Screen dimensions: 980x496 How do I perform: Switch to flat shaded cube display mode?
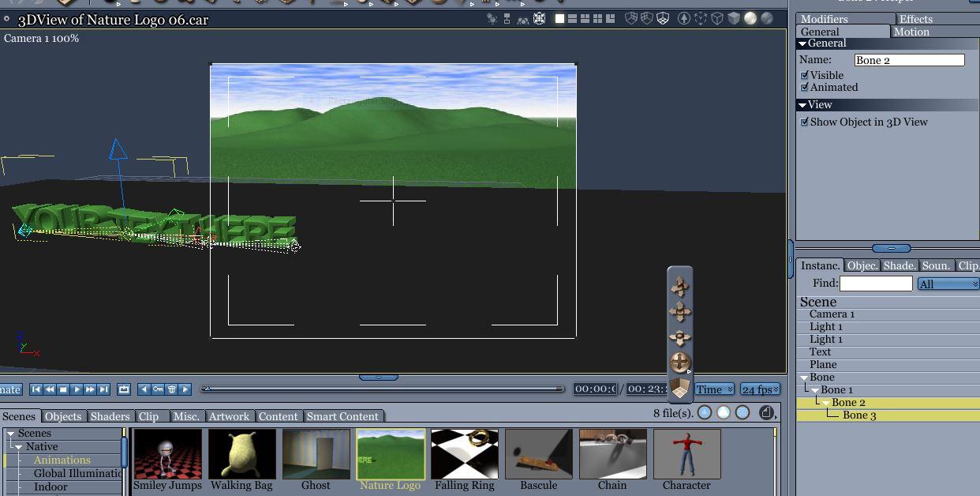[733, 18]
